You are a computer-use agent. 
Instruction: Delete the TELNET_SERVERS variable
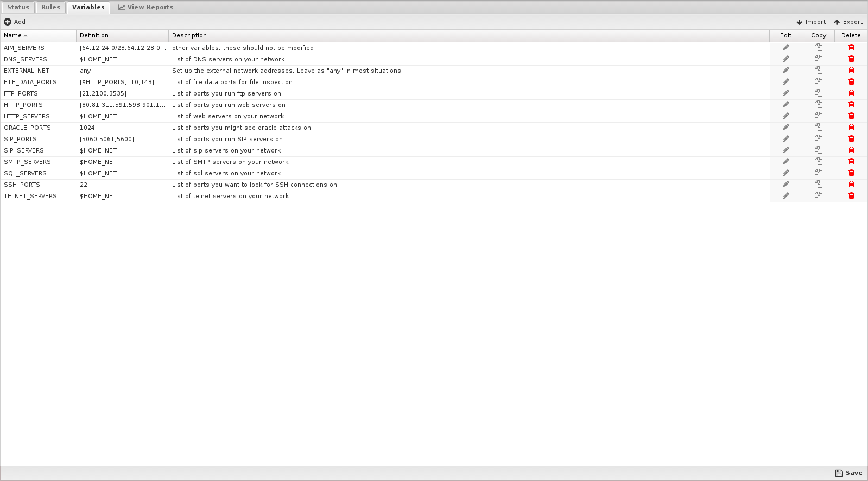[851, 196]
